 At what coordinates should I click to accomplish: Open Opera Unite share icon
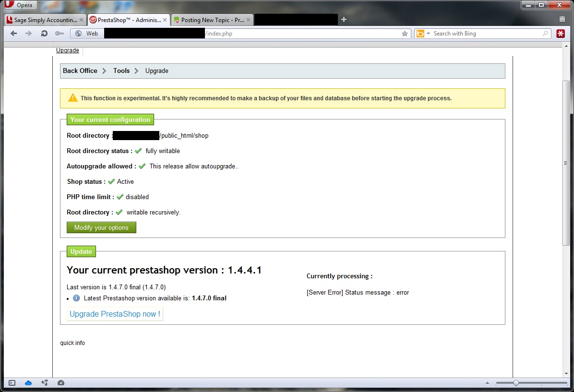point(45,383)
